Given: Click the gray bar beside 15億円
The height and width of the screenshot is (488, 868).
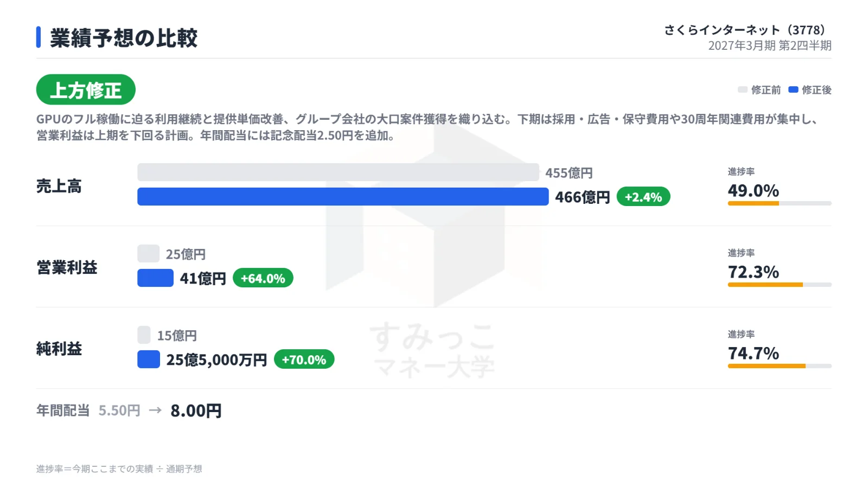Looking at the screenshot, I should tap(144, 335).
